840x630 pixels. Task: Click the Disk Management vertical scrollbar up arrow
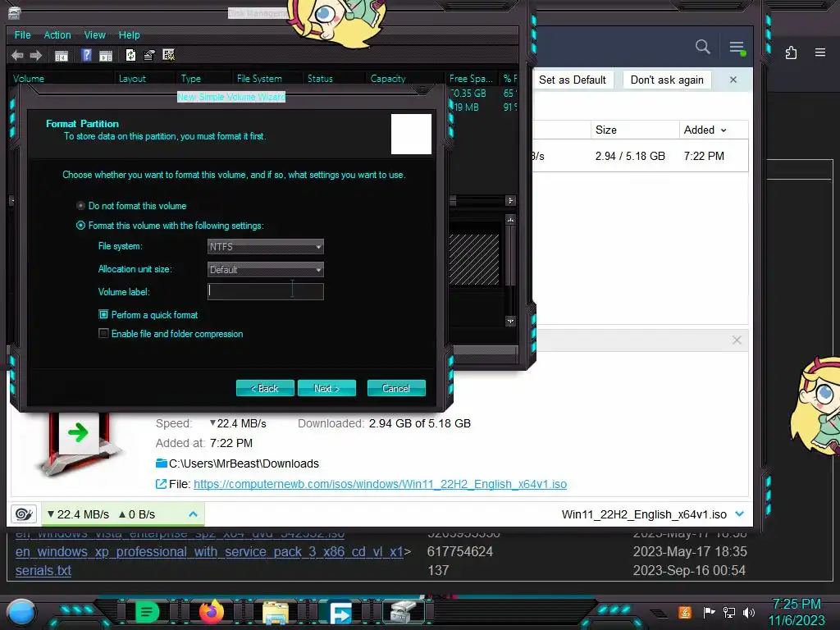point(510,220)
